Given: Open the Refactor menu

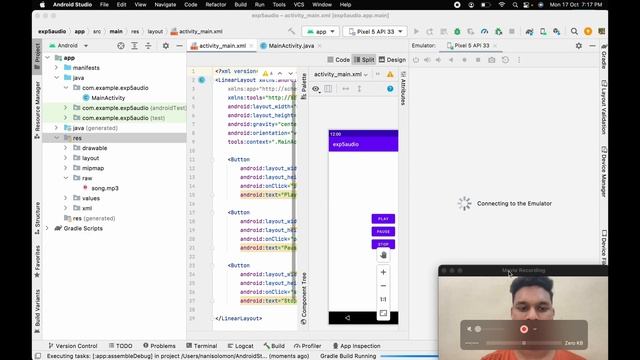Looking at the screenshot, I should pos(216,5).
